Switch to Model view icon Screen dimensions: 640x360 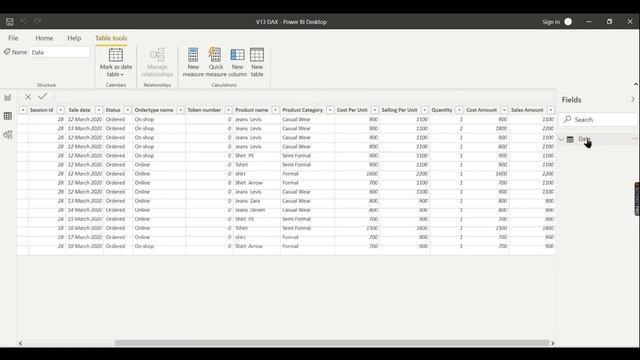click(x=8, y=135)
